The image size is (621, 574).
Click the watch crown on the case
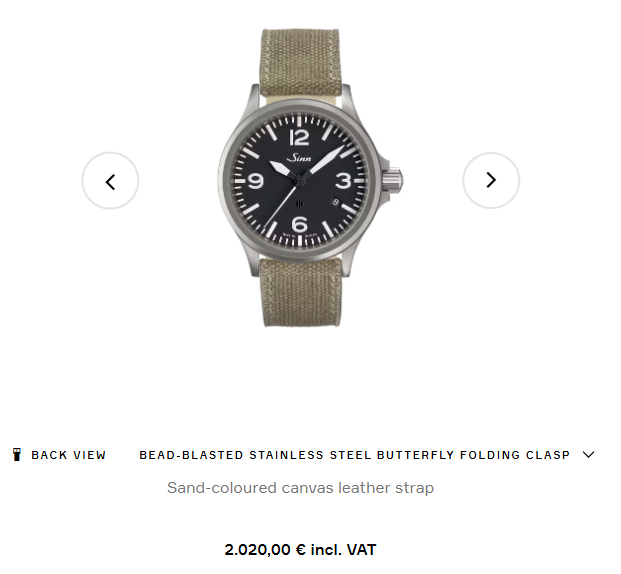point(392,180)
